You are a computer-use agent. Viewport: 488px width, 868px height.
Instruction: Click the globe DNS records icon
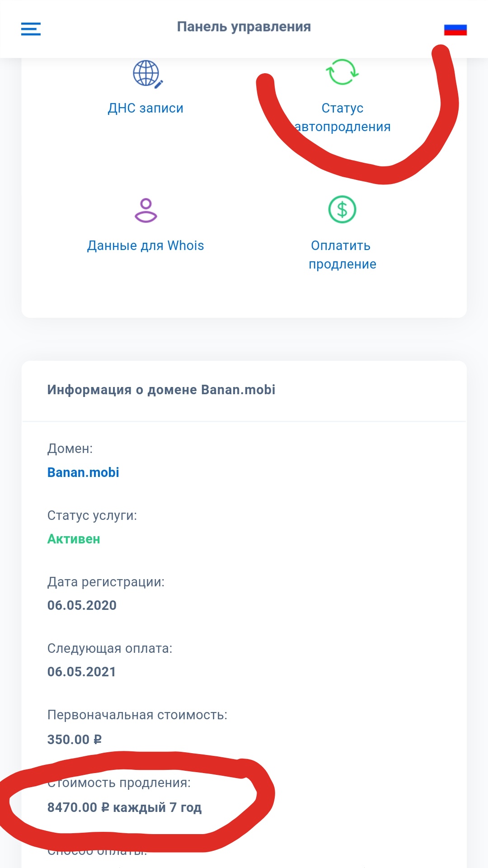point(147,74)
